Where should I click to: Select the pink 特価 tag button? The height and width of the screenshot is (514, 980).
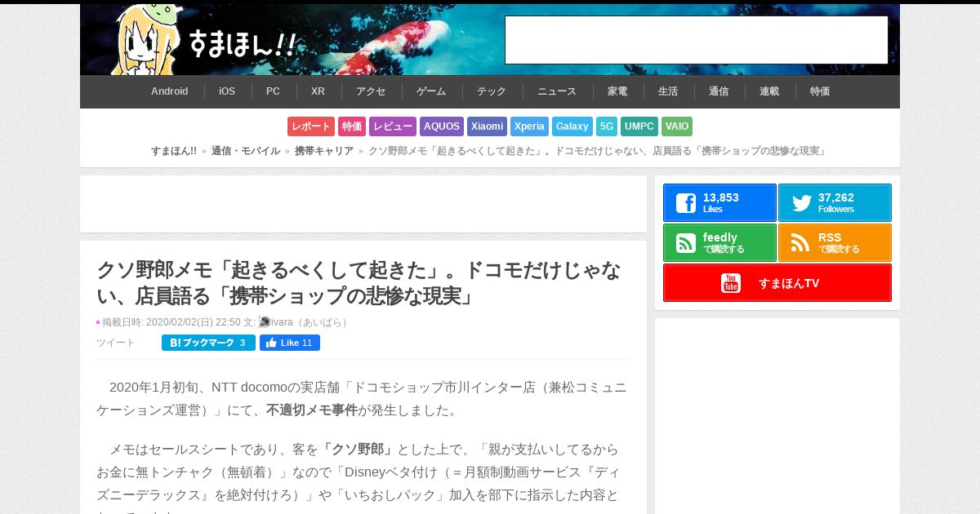pyautogui.click(x=352, y=126)
